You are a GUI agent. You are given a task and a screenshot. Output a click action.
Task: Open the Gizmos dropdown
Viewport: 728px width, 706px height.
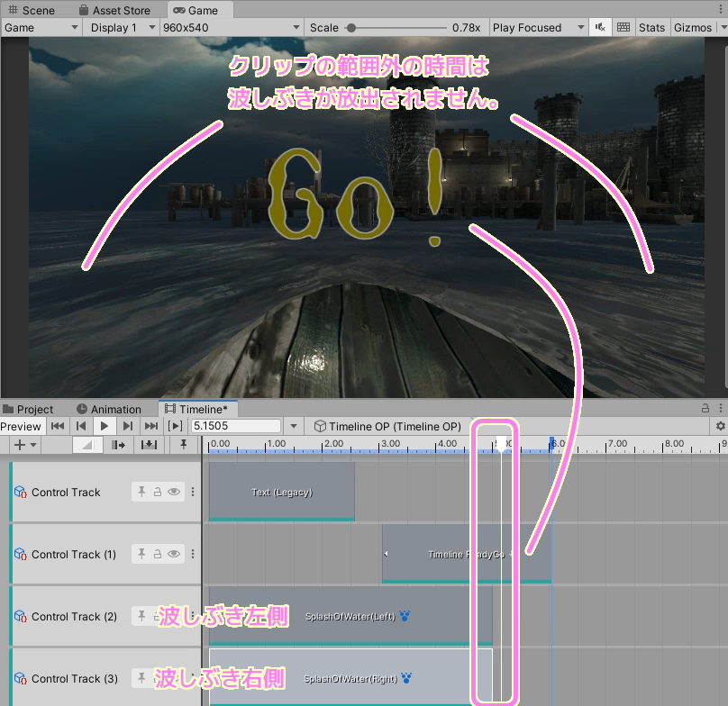692,27
